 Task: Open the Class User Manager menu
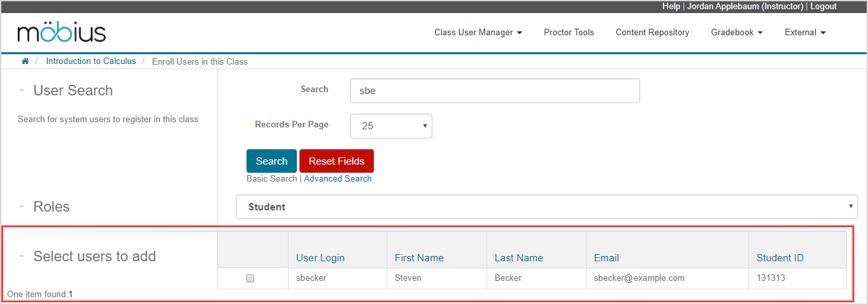point(477,33)
